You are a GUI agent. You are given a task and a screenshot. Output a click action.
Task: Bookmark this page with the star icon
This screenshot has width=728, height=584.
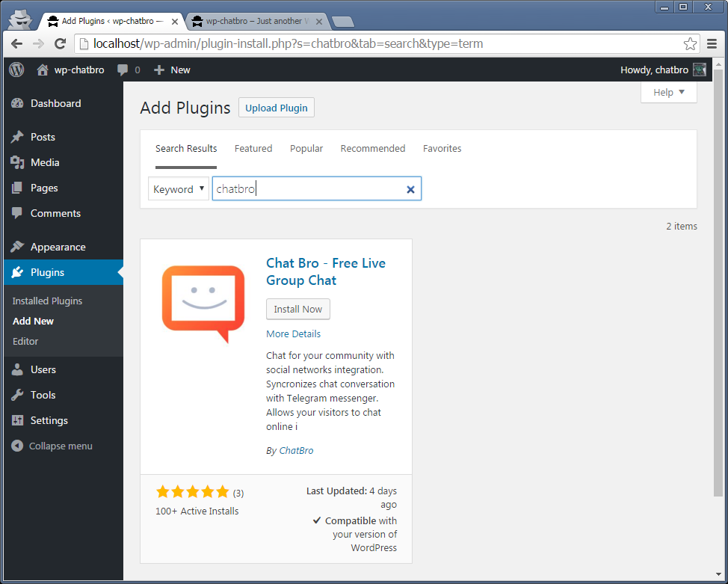[690, 43]
